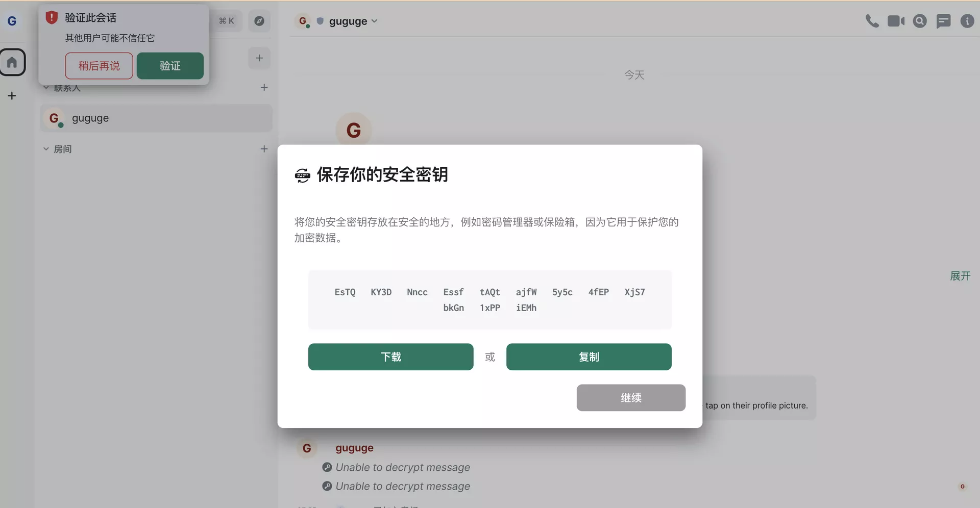Viewport: 980px width, 508px height.
Task: Open the Home space icon
Action: tap(12, 62)
